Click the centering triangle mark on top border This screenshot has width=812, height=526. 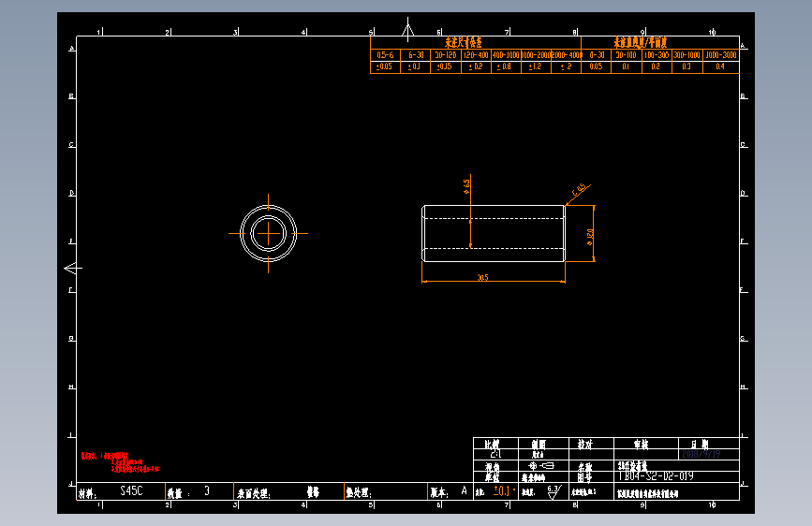[x=408, y=29]
